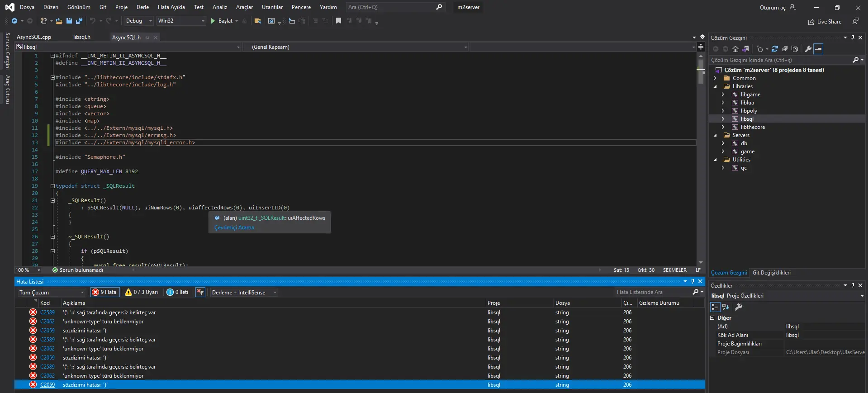
Task: Toggle auto-hide pin on Hata Listesi panel
Action: pos(693,281)
